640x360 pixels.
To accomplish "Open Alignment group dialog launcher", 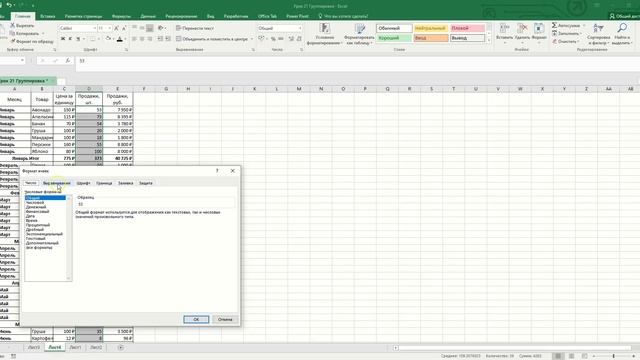I will tap(253, 50).
